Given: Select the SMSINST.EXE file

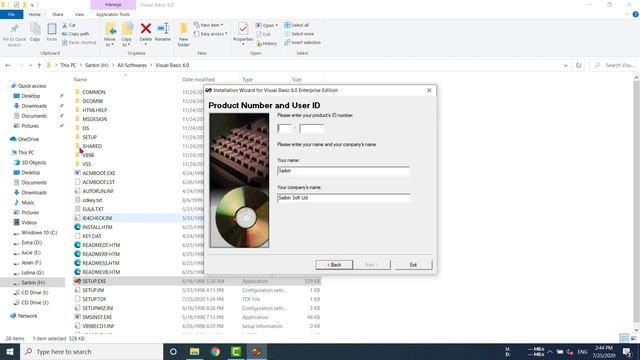Looking at the screenshot, I should [x=97, y=317].
